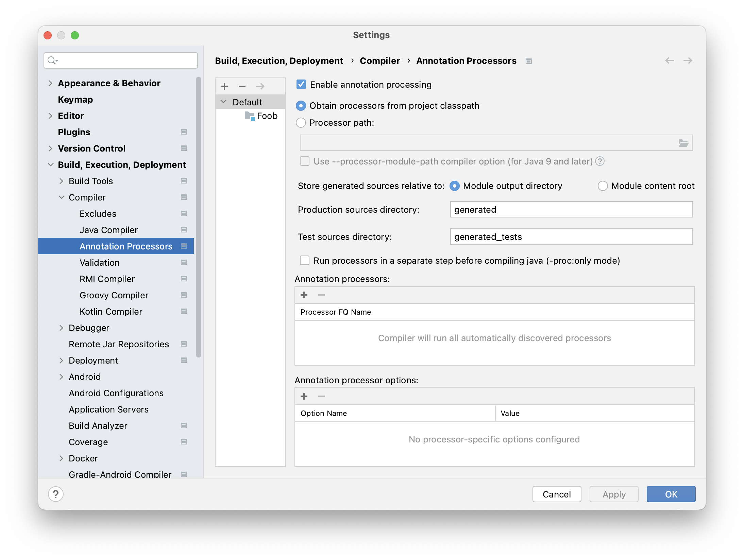Expand the Editor section
Image resolution: width=744 pixels, height=560 pixels.
(x=50, y=116)
